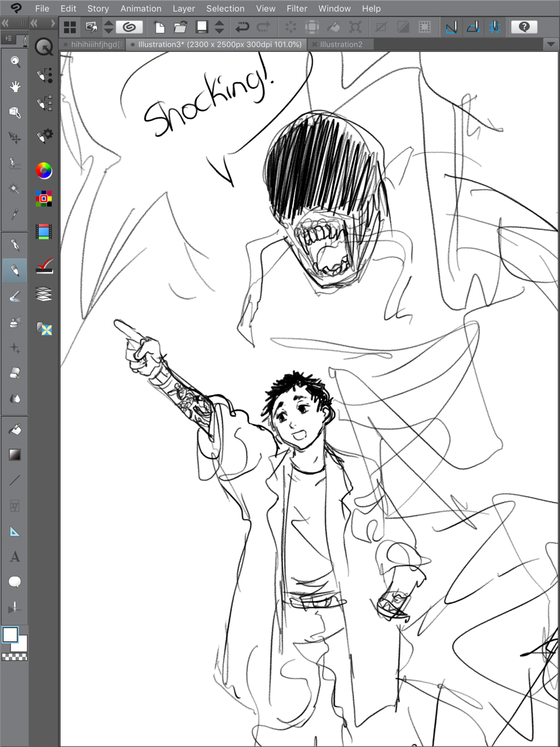The width and height of the screenshot is (560, 747).
Task: Open the Filter menu
Action: click(x=296, y=8)
